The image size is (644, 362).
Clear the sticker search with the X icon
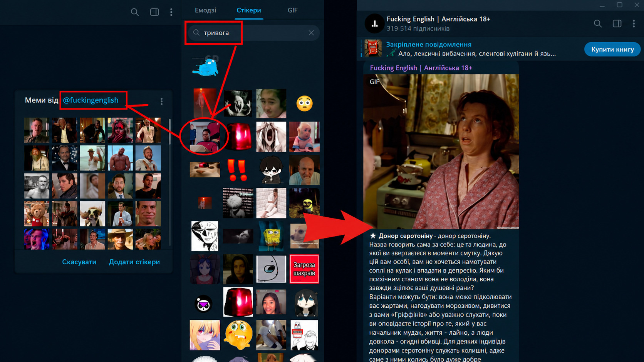coord(311,33)
